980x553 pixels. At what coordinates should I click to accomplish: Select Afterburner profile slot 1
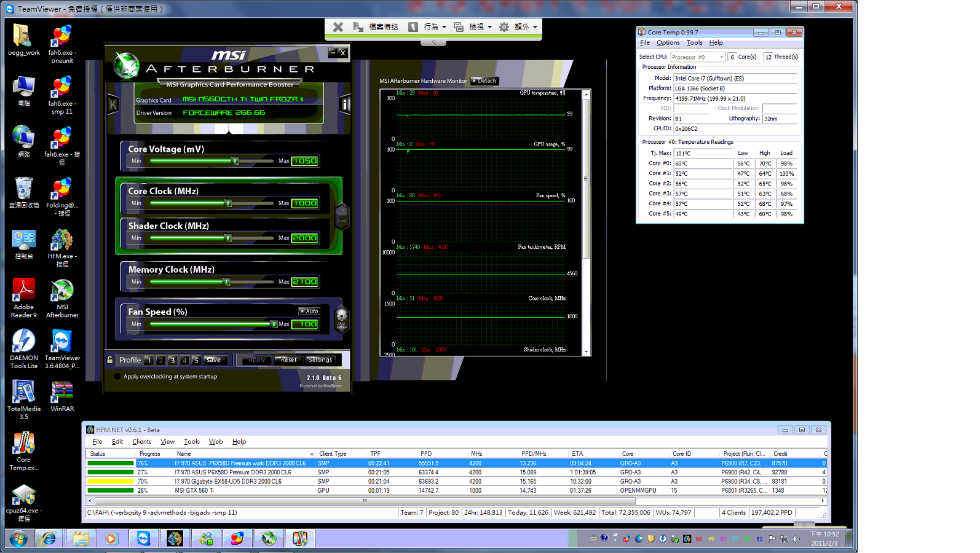[148, 360]
